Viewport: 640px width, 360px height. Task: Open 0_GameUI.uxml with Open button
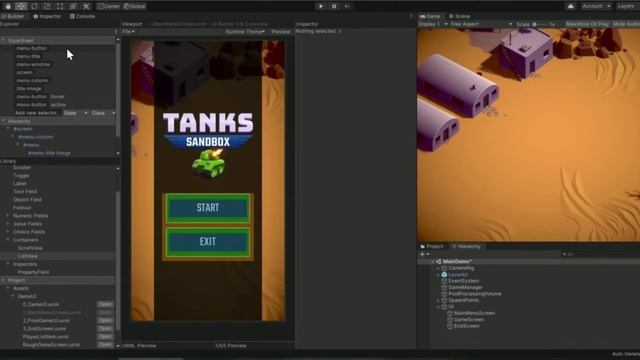point(105,304)
